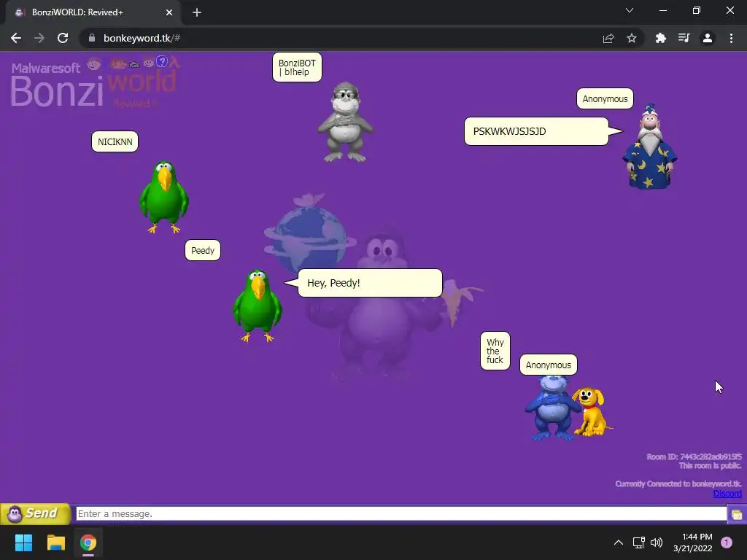Click the NICIKNN name tag
The width and height of the screenshot is (747, 560).
[x=115, y=141]
